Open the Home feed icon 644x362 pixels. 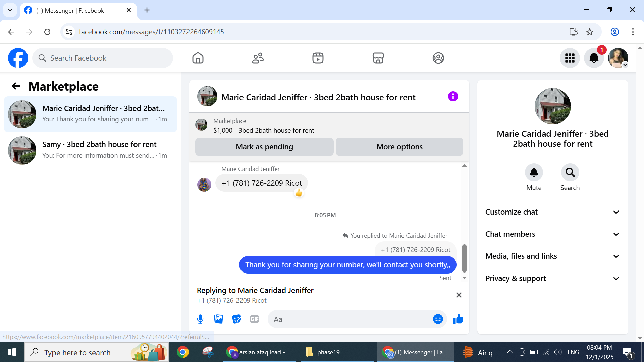pyautogui.click(x=198, y=58)
